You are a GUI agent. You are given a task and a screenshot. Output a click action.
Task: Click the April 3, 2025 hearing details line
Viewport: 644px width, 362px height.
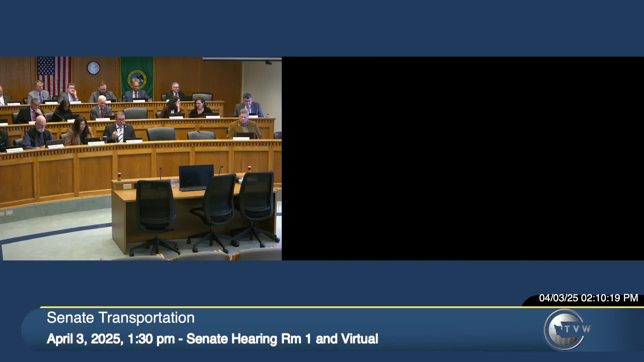click(212, 339)
